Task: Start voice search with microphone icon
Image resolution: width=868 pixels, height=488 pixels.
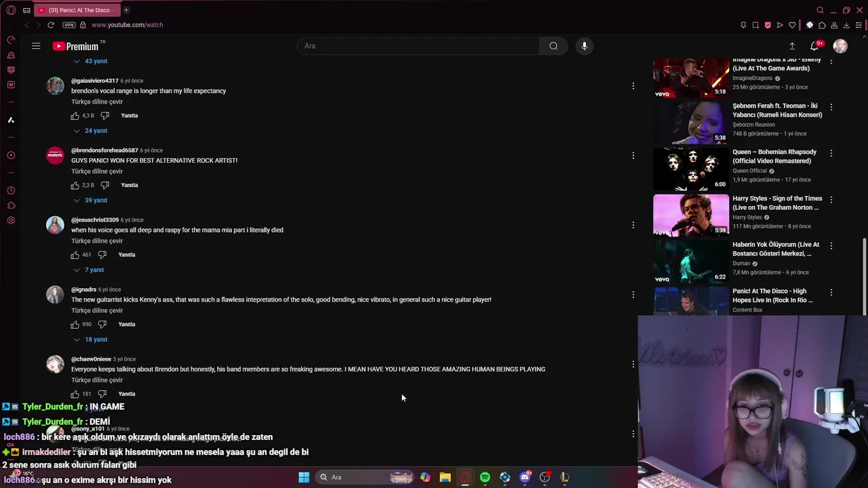Action: pyautogui.click(x=584, y=46)
